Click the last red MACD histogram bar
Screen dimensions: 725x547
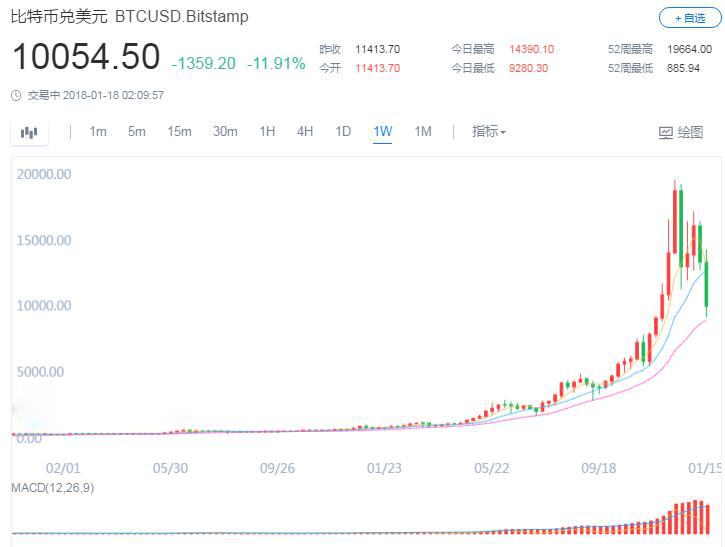(x=709, y=519)
